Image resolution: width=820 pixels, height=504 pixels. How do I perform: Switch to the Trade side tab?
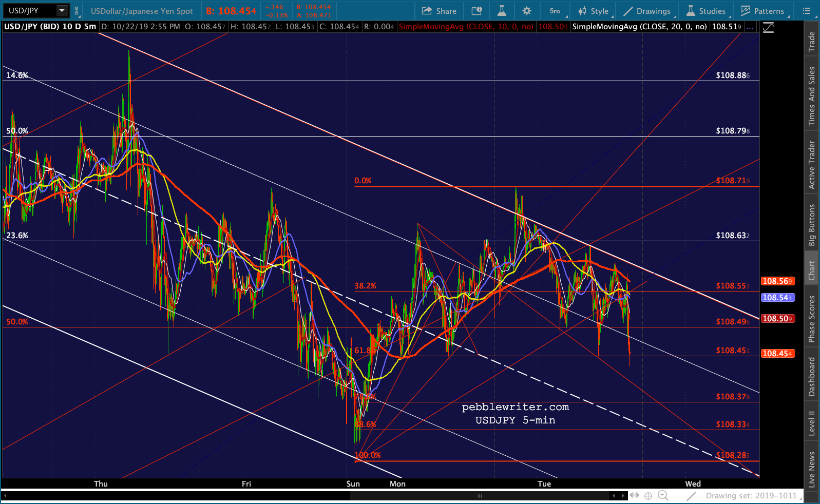(812, 42)
